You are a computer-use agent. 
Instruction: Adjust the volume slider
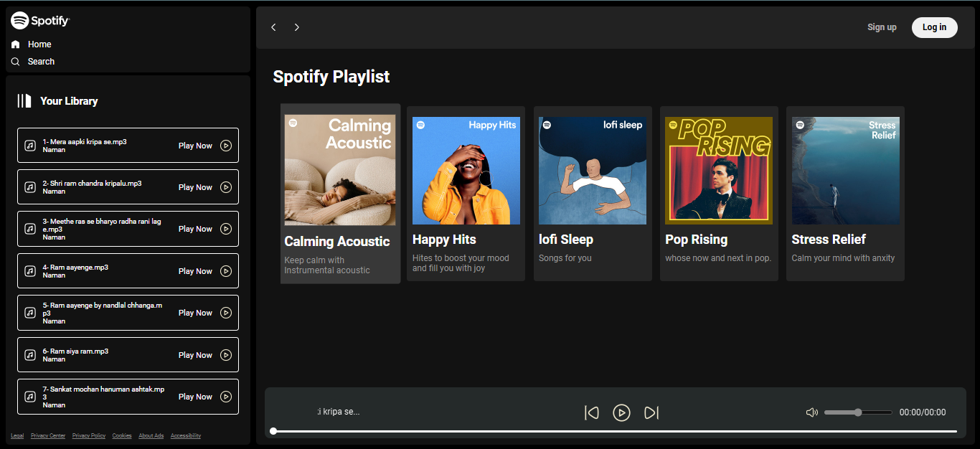click(858, 412)
